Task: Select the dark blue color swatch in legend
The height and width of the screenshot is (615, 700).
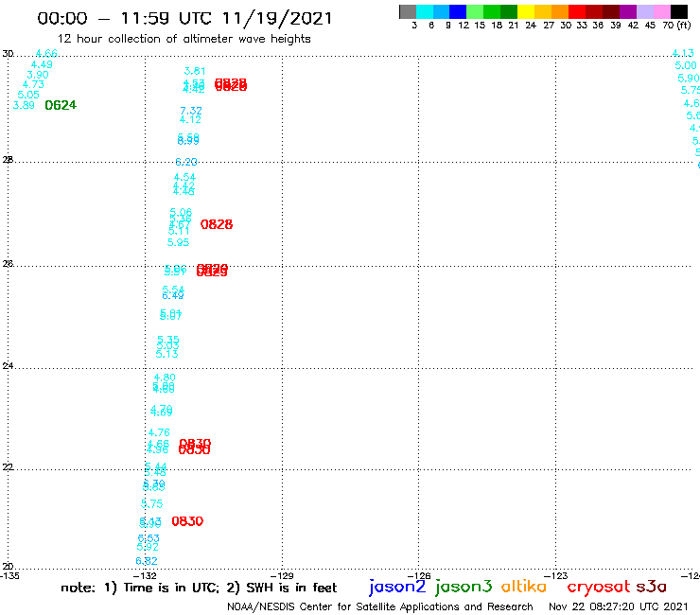Action: (x=458, y=11)
